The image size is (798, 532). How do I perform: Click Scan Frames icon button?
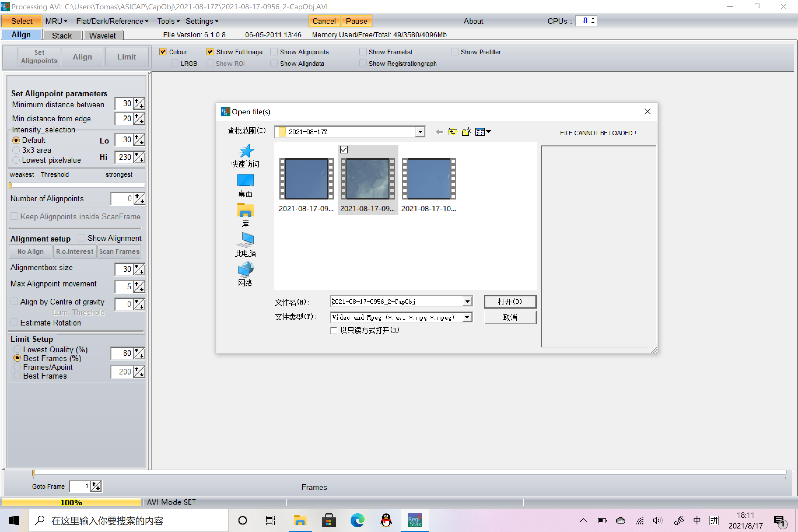(119, 251)
